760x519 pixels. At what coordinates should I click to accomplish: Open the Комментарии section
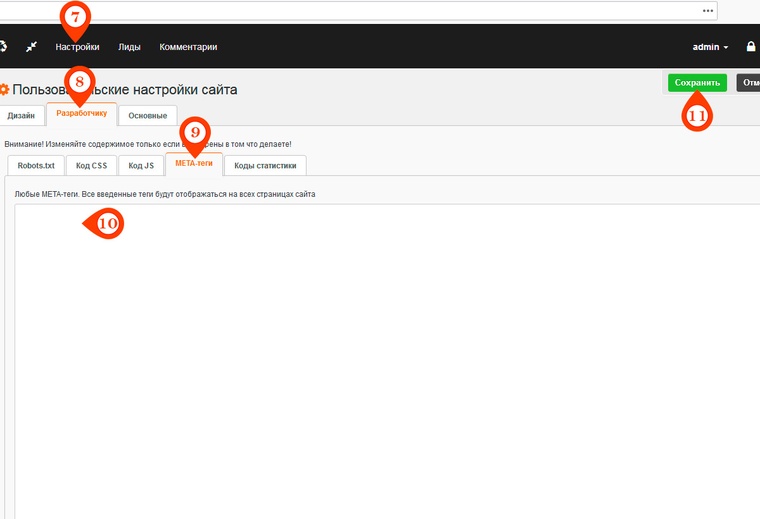(x=188, y=47)
